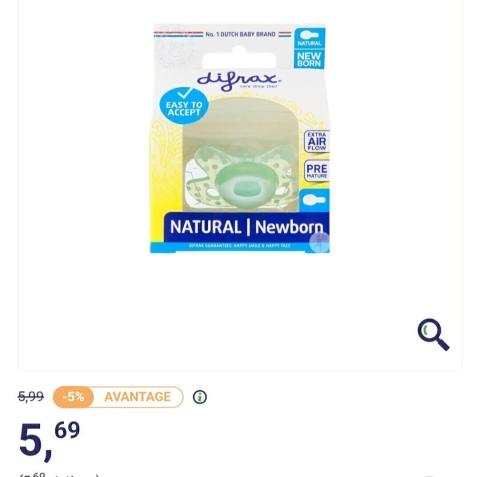This screenshot has height=477, width=480.
Task: Click the Difrax brand logo
Action: (239, 81)
